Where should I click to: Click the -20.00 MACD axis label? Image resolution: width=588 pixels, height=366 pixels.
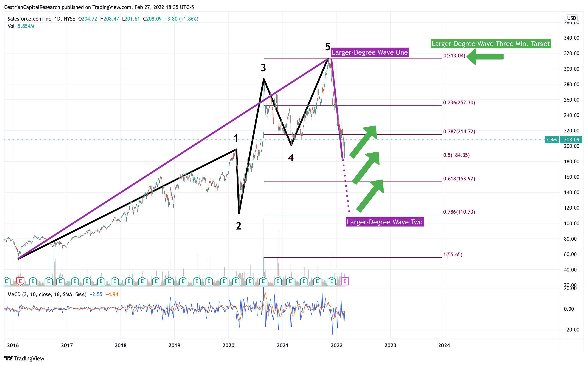(571, 330)
